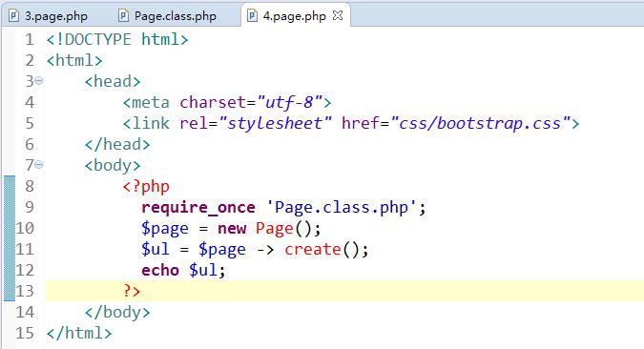Click the closing html tag on line 15
The width and height of the screenshot is (644, 349).
[x=79, y=333]
